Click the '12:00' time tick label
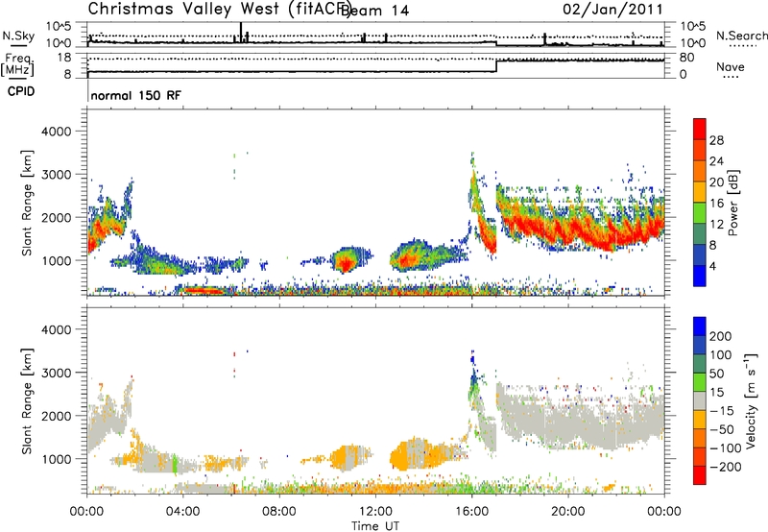This screenshot has width=768, height=532. (375, 512)
